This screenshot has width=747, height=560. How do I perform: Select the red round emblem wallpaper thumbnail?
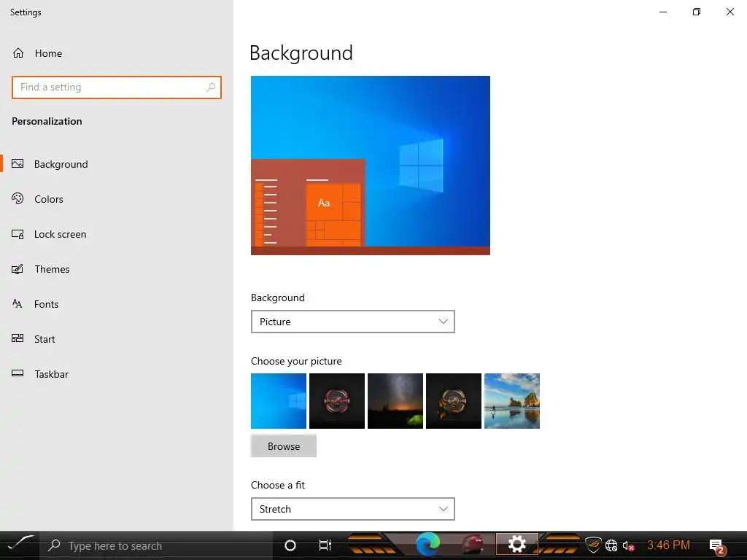point(337,401)
